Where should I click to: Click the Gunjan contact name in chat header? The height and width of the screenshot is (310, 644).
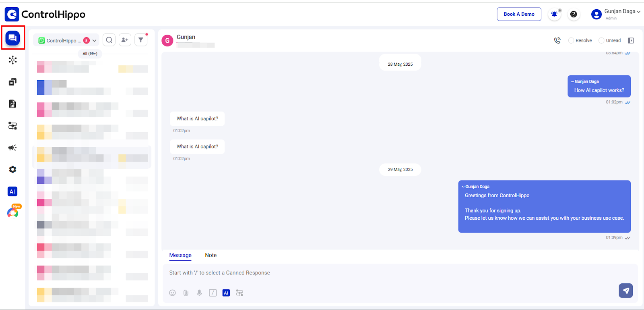[x=186, y=37]
